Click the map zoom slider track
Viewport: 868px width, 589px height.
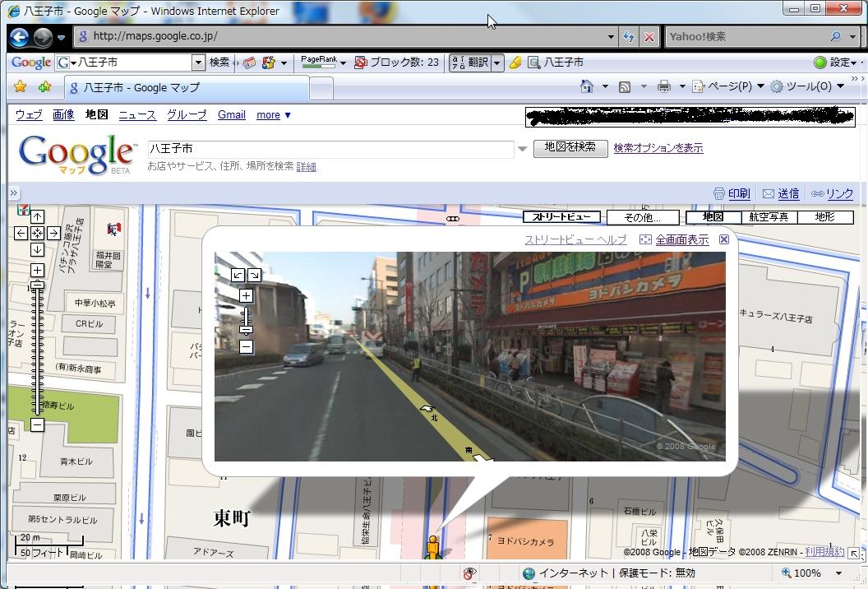coord(37,352)
